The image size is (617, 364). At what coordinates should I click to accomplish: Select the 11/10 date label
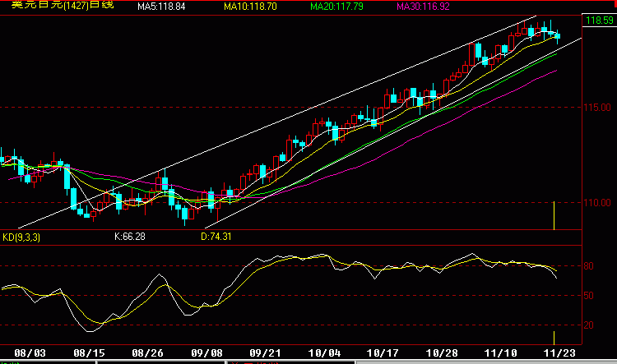[x=500, y=353]
